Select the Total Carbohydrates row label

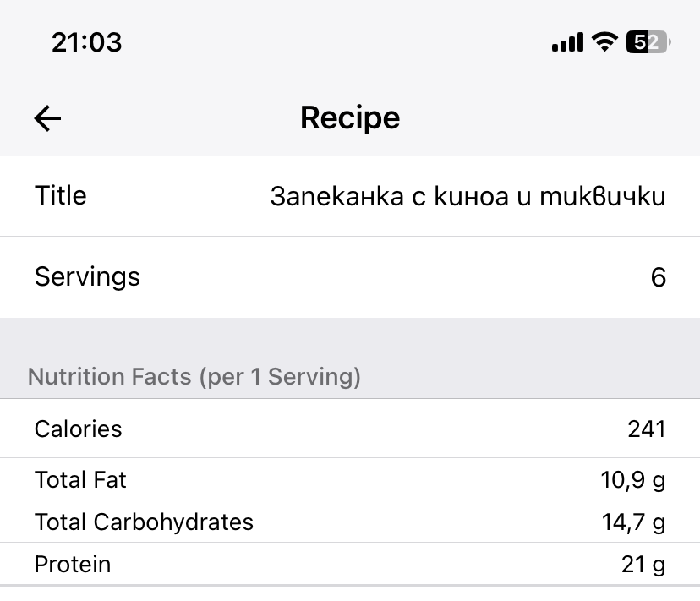[x=144, y=522]
